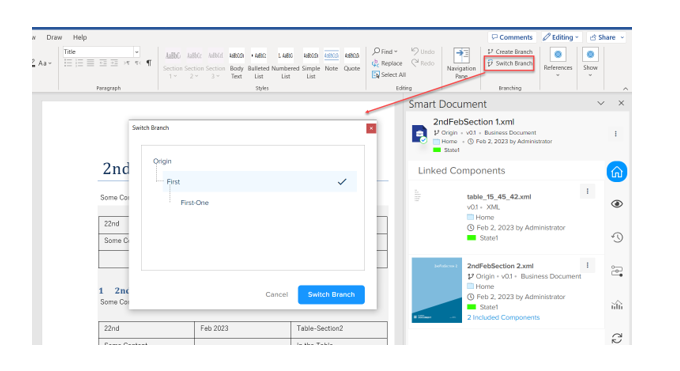The image size is (680, 371).
Task: Click the Find tool in the ribbon
Action: pos(385,52)
